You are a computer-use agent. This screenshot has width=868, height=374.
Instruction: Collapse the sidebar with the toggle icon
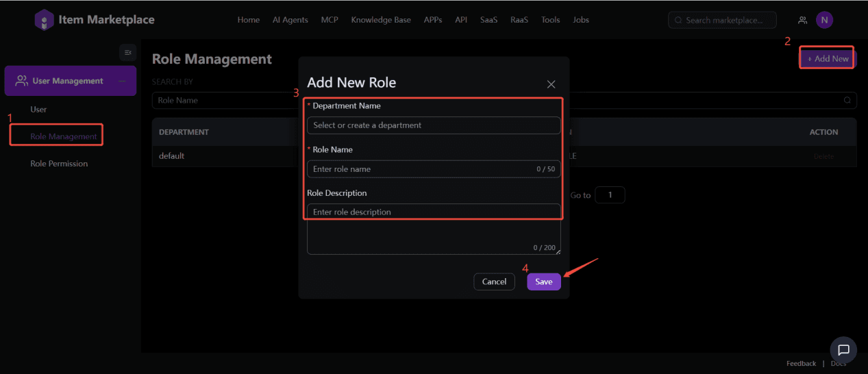click(127, 52)
